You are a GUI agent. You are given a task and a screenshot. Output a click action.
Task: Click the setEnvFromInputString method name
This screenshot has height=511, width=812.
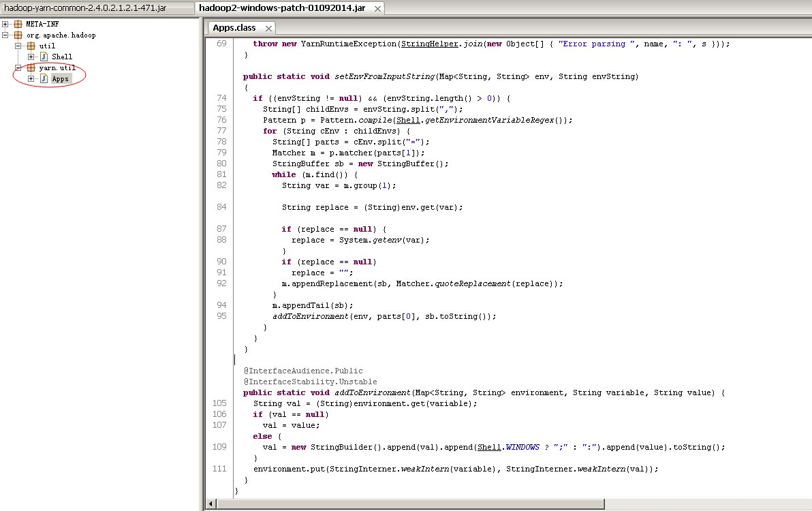[385, 76]
